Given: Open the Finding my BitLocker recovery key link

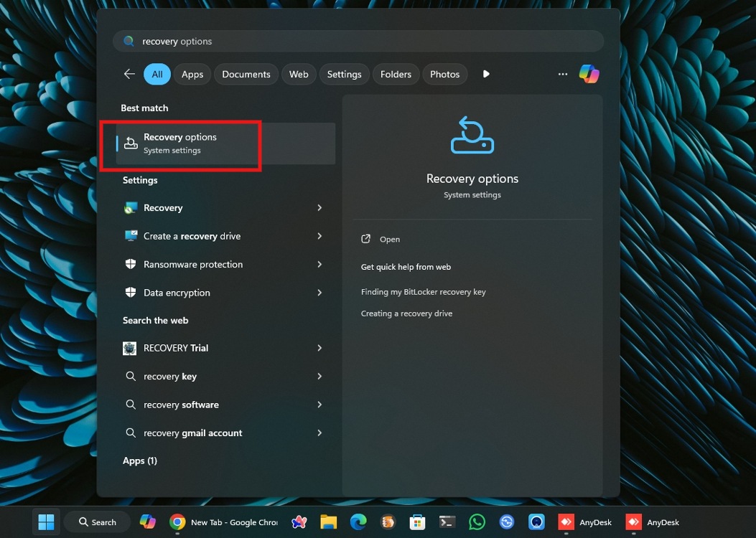Looking at the screenshot, I should coord(423,291).
